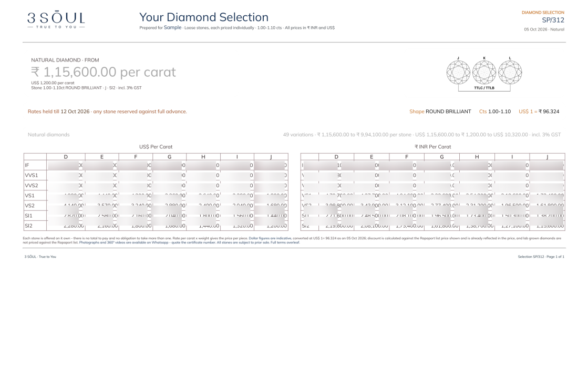Click the Shape ROUND BRILLIANT value
Image resolution: width=588 pixels, height=365 pixels.
pos(440,111)
